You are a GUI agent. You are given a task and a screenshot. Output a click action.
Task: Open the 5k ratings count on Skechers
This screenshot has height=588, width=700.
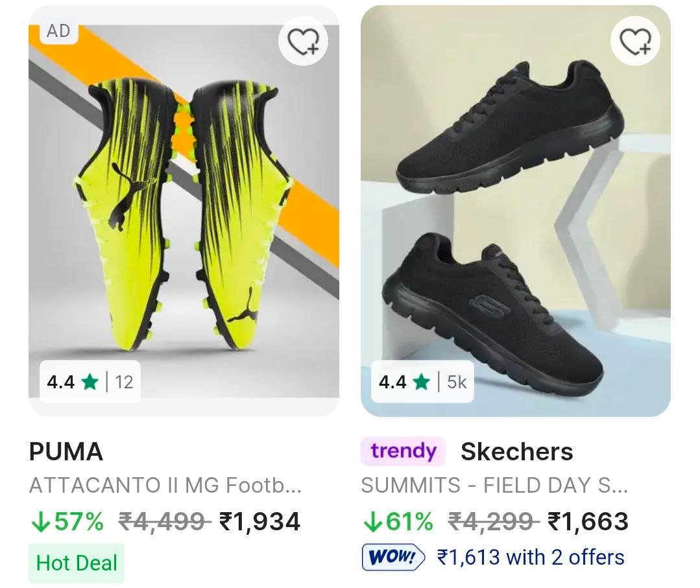pos(457,382)
